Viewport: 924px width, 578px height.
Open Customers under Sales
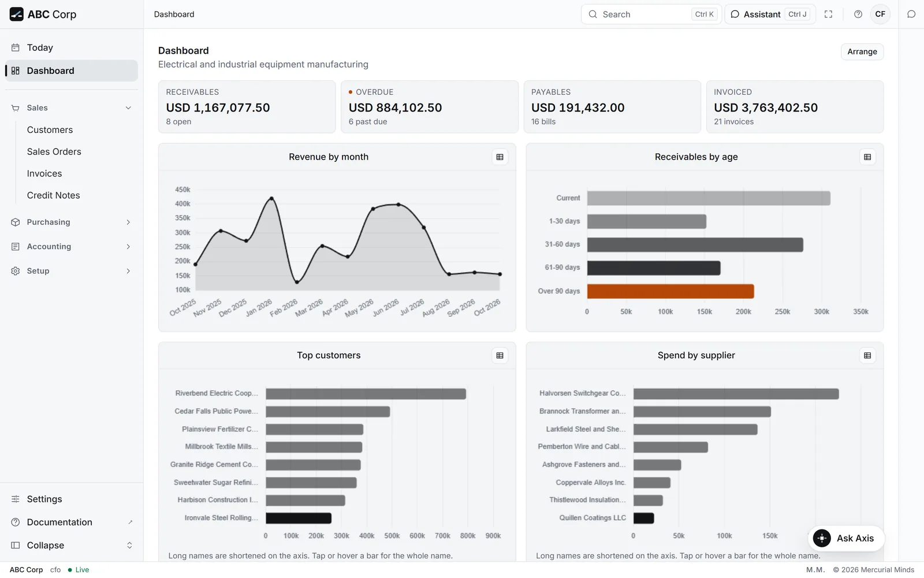click(50, 130)
